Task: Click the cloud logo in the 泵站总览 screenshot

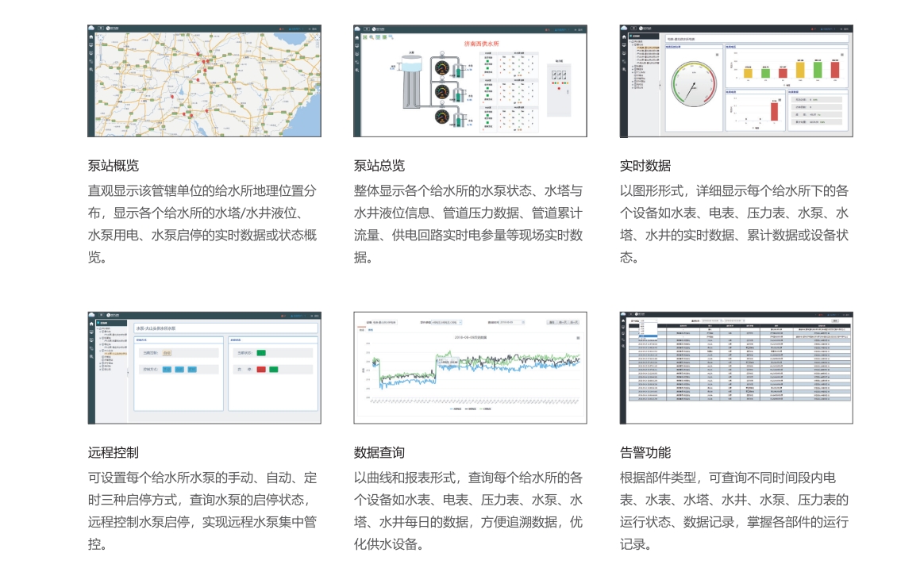Action: pos(358,29)
